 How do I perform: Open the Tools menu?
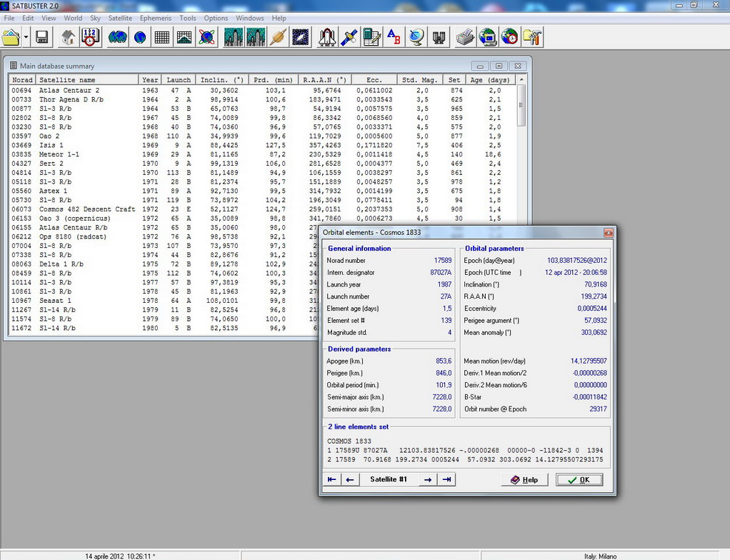[188, 18]
